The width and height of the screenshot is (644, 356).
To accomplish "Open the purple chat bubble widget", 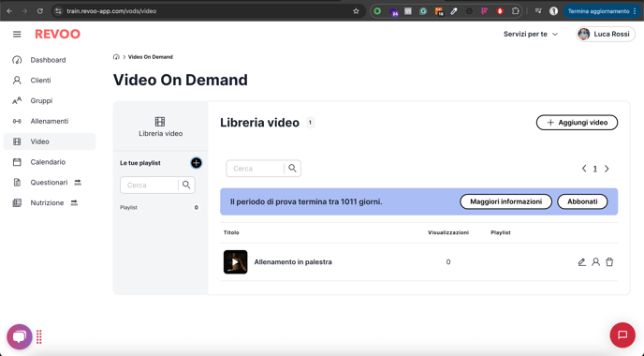I will click(x=20, y=336).
